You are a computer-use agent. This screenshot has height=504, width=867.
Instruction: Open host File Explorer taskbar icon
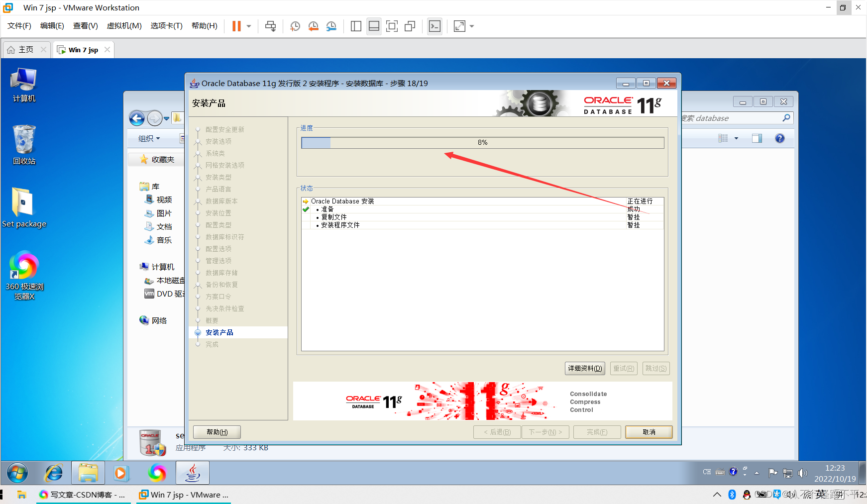pos(21,495)
